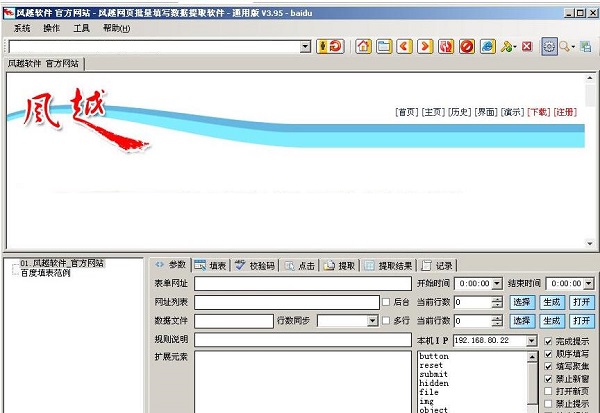The width and height of the screenshot is (600, 413).
Task: Uncheck the 禁止新窗 checkbox
Action: coord(548,379)
